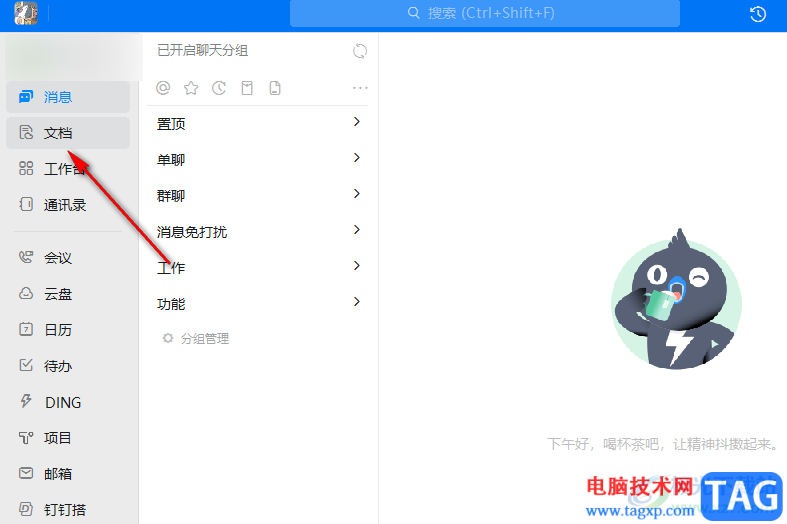Click the 工作台 grid icon
This screenshot has width=787, height=524.
(26, 168)
